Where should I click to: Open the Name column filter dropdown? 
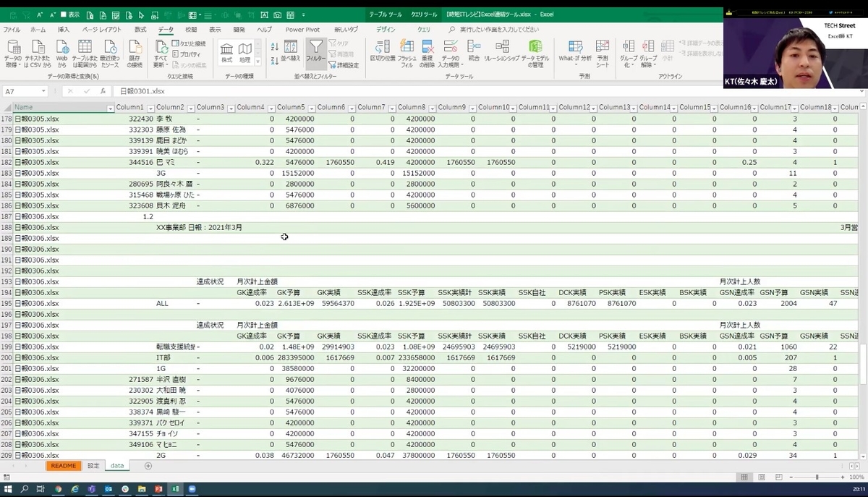110,108
